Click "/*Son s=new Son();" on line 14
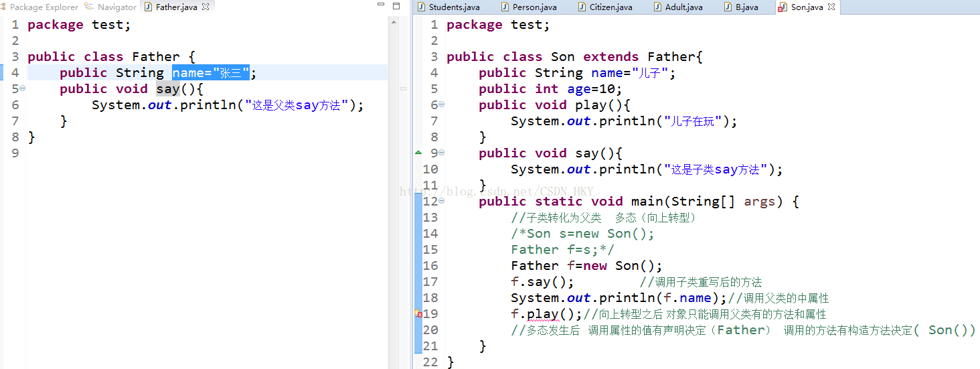The image size is (980, 369). click(x=582, y=234)
